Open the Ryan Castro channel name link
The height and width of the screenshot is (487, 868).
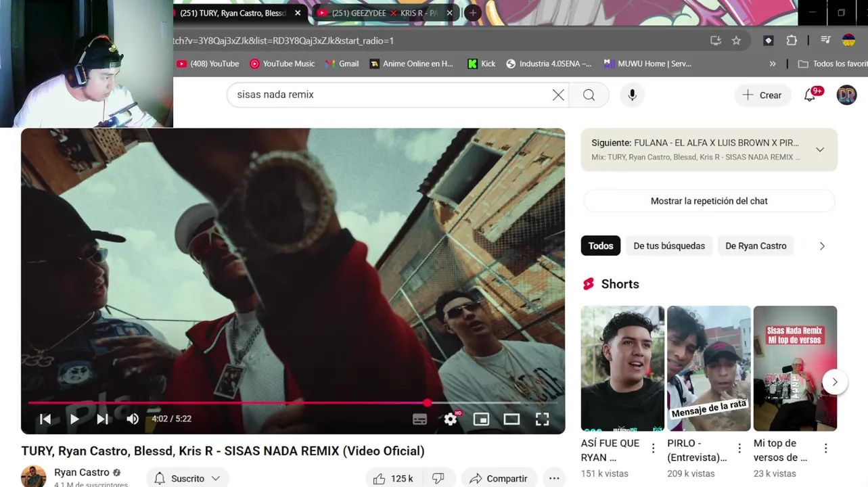click(x=81, y=472)
